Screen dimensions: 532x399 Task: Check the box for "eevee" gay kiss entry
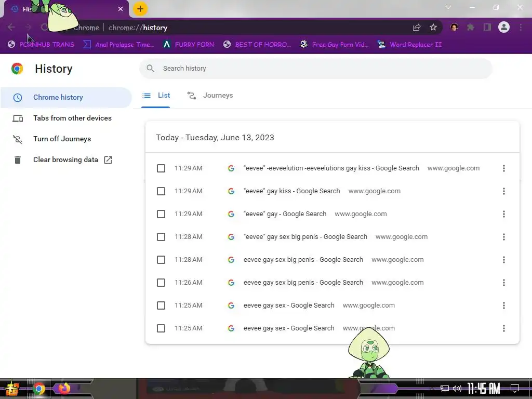161,191
